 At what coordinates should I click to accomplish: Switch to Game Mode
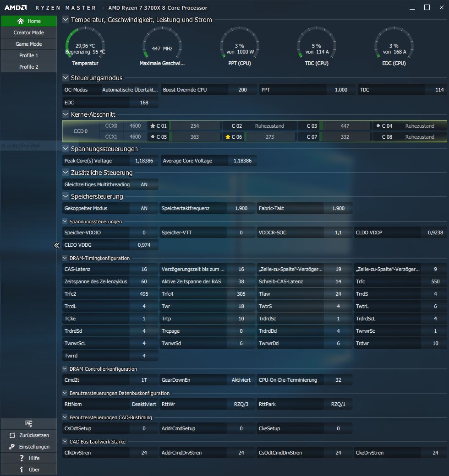coord(28,44)
